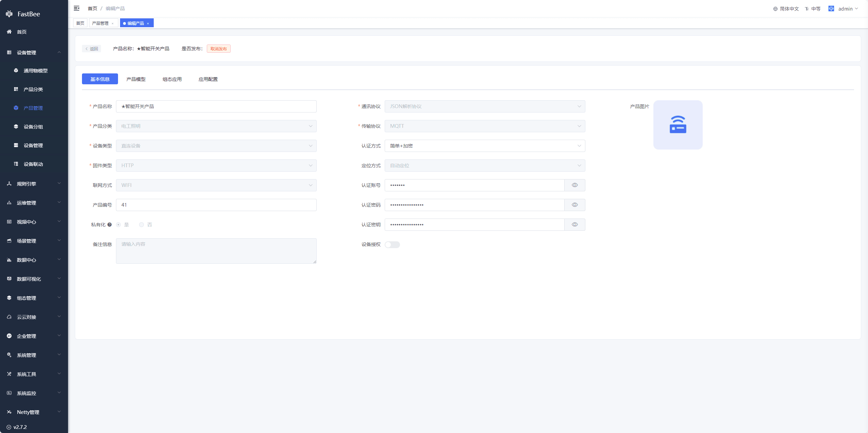Click the home icon beside 首页 in sidebar
Viewport: 868px width, 433px height.
pyautogui.click(x=9, y=32)
